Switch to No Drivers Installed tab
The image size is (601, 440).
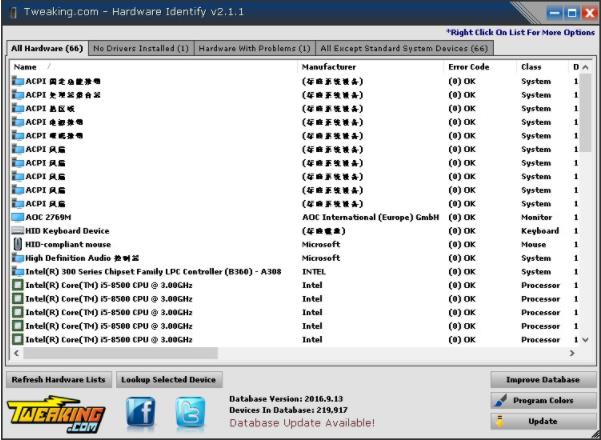pyautogui.click(x=141, y=47)
